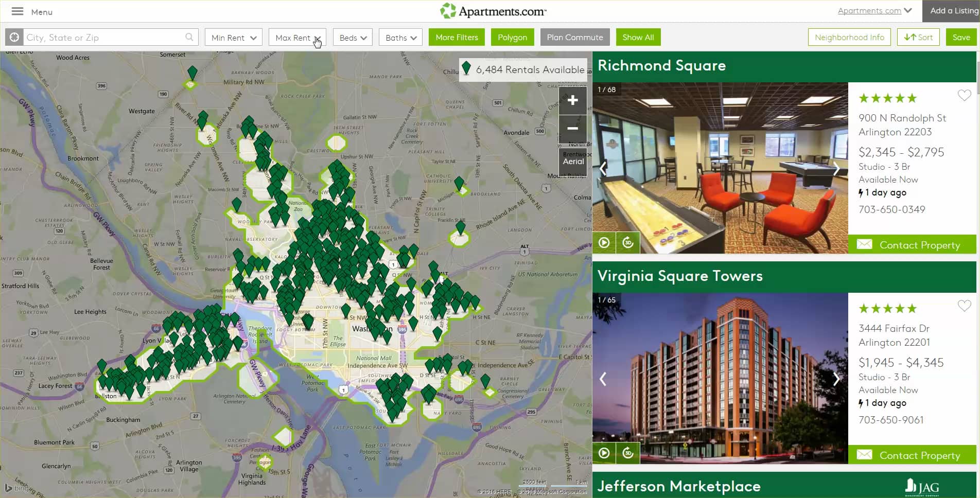Image resolution: width=980 pixels, height=498 pixels.
Task: Click the Plan Commute button
Action: pos(575,37)
